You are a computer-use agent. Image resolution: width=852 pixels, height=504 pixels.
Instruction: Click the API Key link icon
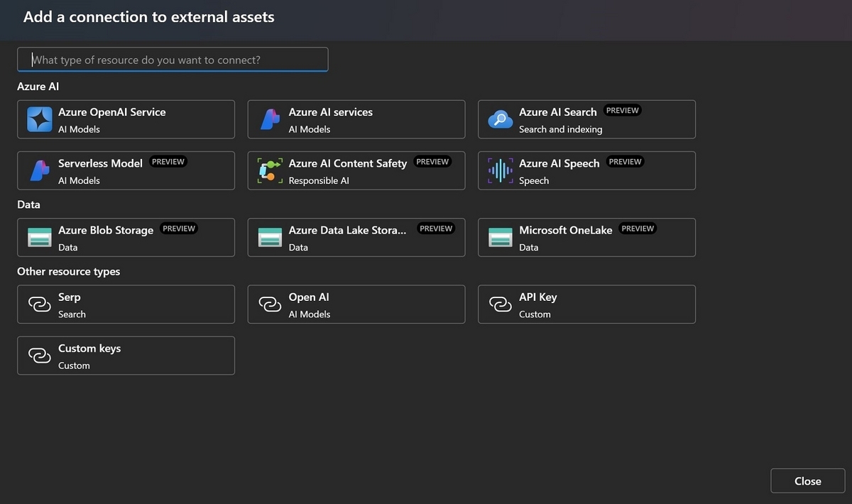tap(501, 305)
